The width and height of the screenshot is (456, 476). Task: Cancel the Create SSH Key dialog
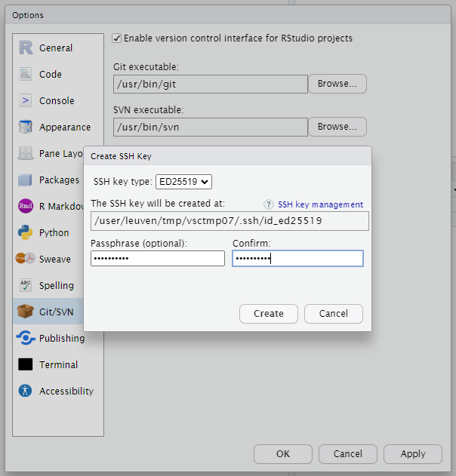click(333, 314)
